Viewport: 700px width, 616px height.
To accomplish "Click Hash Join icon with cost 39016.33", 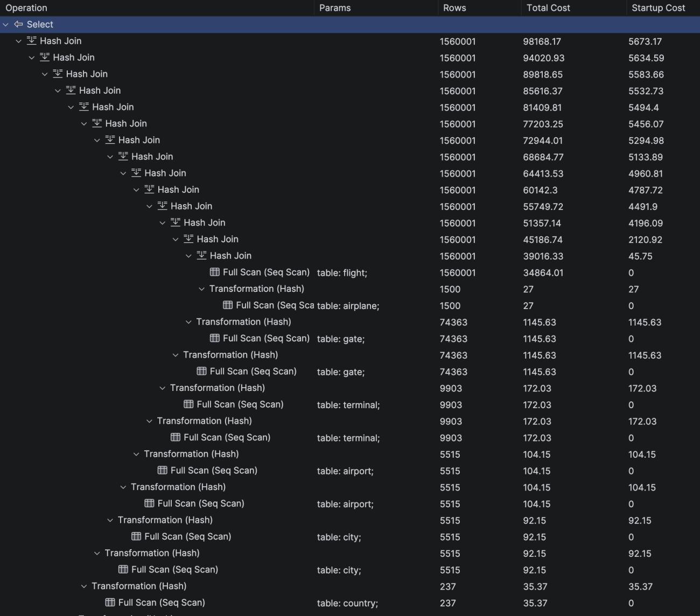I will pyautogui.click(x=201, y=256).
